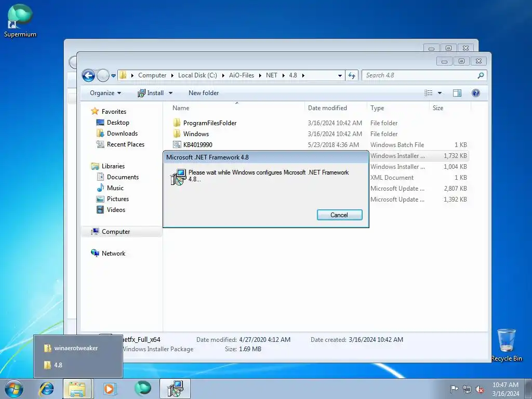
Task: Click the Windows Installer taskbar icon
Action: 176,389
